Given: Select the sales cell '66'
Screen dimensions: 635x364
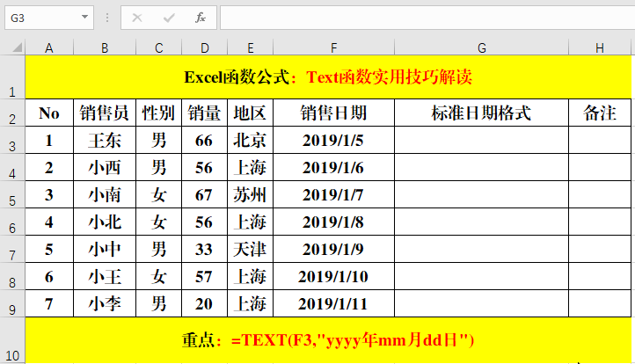Looking at the screenshot, I should (x=205, y=140).
